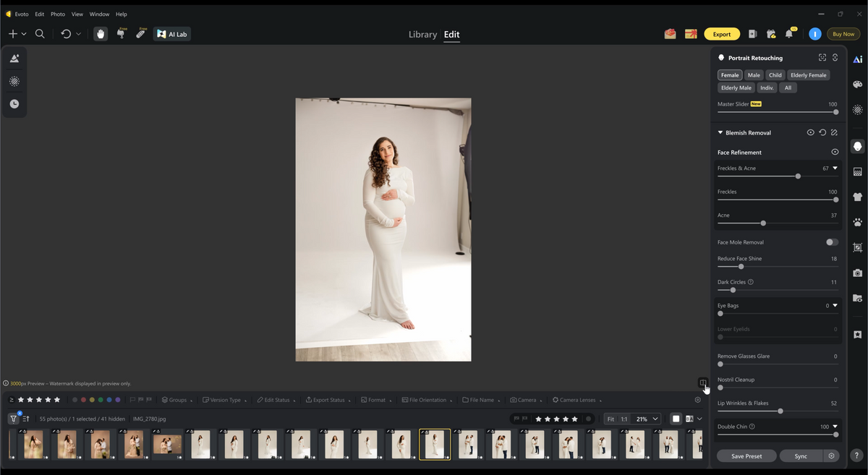Open the AI Lab panel

pos(172,34)
